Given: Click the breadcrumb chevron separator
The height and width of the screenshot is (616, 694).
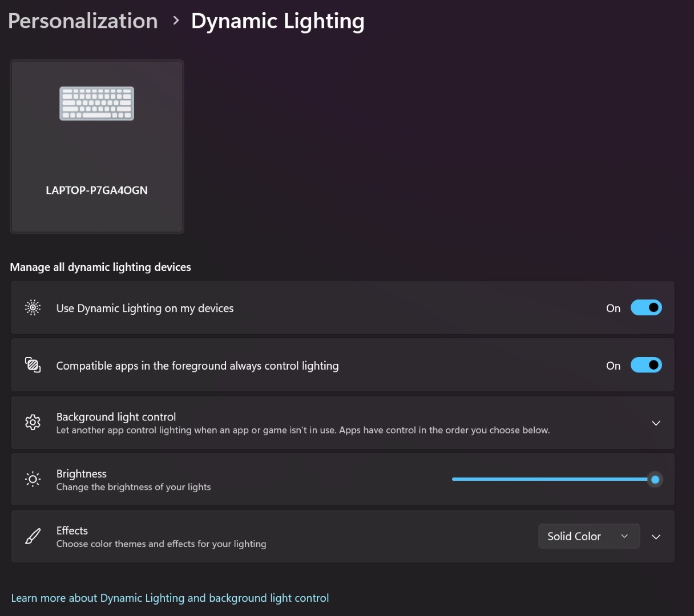Looking at the screenshot, I should click(x=176, y=21).
